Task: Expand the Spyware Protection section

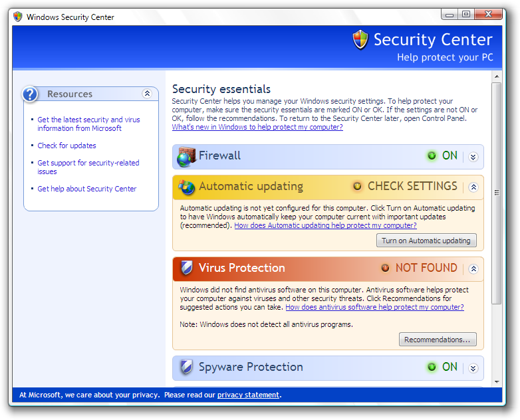Action: [473, 367]
